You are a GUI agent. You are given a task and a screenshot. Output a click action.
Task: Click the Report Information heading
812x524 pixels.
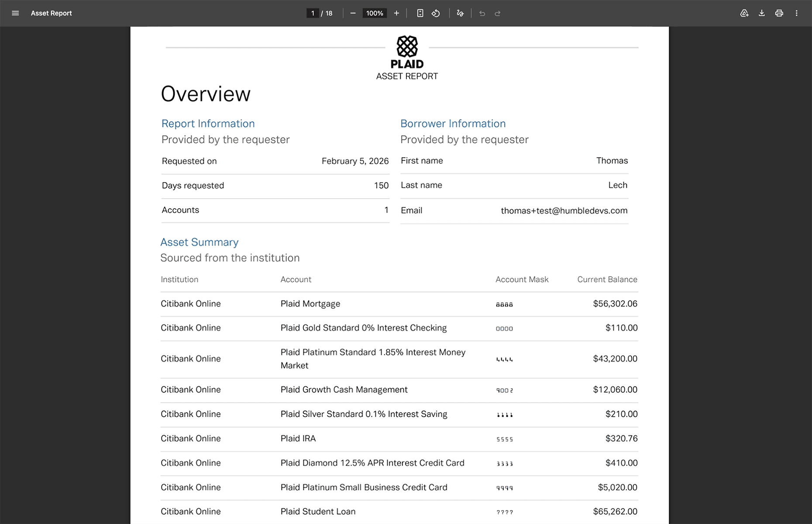point(208,124)
